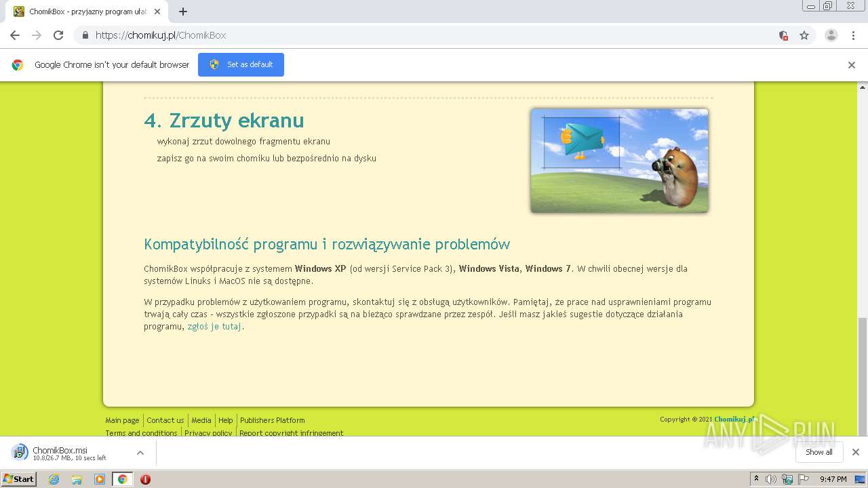Go forward to the next page

[37, 35]
